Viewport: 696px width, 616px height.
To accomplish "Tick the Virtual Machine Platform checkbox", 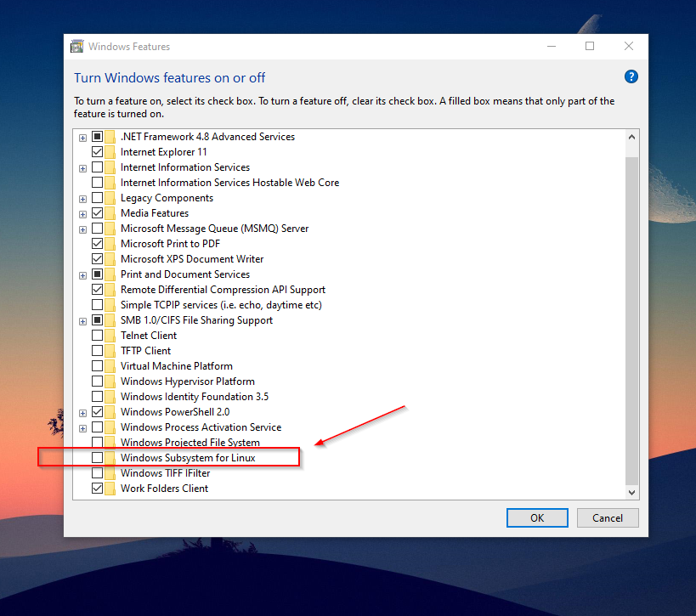I will (97, 366).
